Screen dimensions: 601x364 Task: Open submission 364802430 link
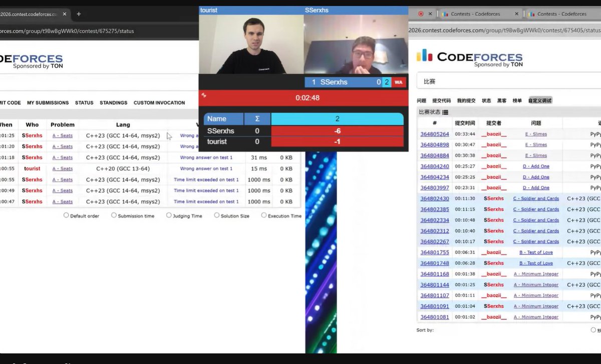pyautogui.click(x=435, y=199)
